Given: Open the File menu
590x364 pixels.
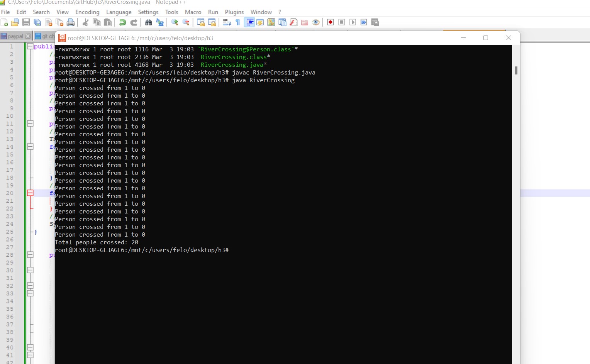Looking at the screenshot, I should coord(5,12).
